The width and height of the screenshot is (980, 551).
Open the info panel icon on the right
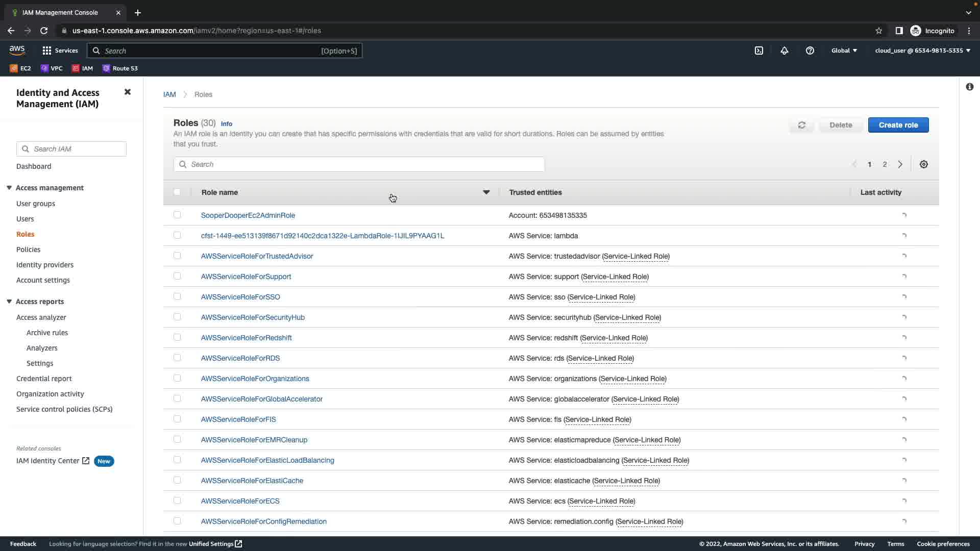pos(969,87)
